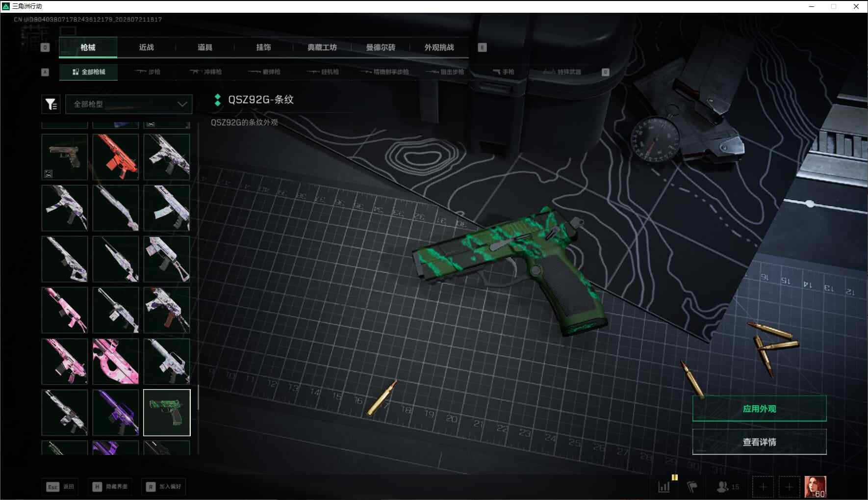Click the Esc 返回 button

click(60, 487)
